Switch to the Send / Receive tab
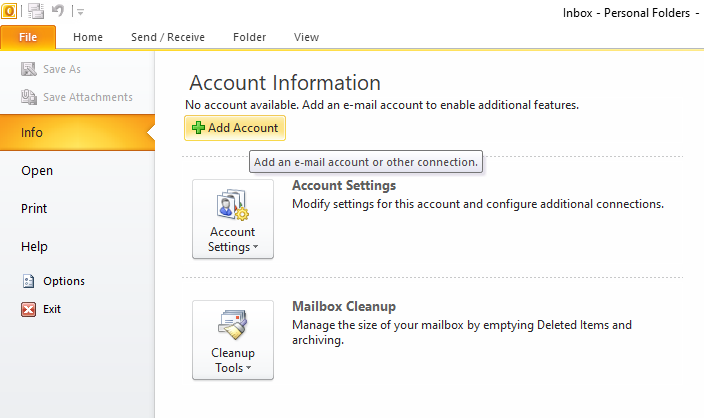 click(x=168, y=37)
